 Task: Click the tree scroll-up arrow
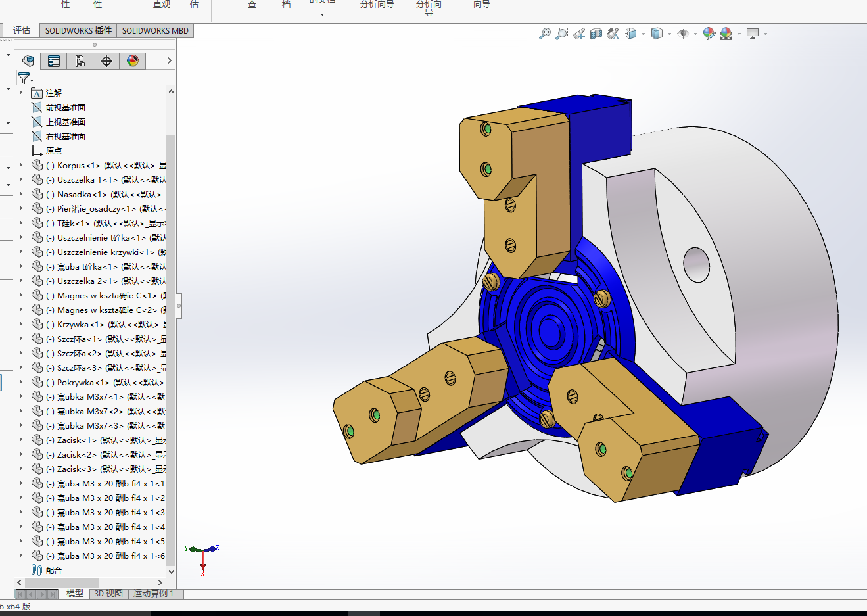tap(171, 92)
